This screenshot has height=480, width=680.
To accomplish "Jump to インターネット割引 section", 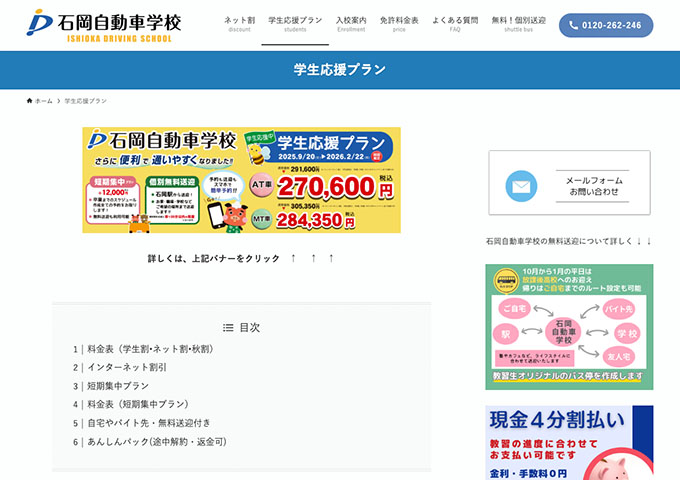I will tap(127, 367).
